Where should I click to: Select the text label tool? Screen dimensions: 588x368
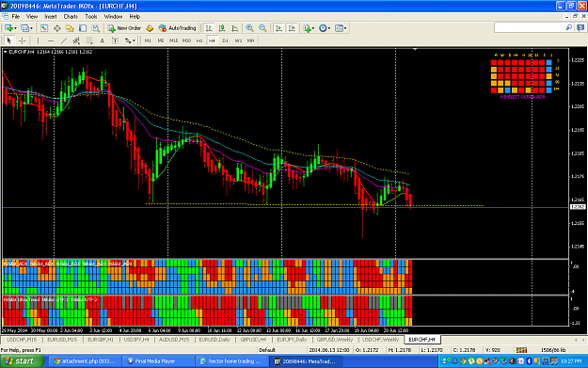click(115, 40)
